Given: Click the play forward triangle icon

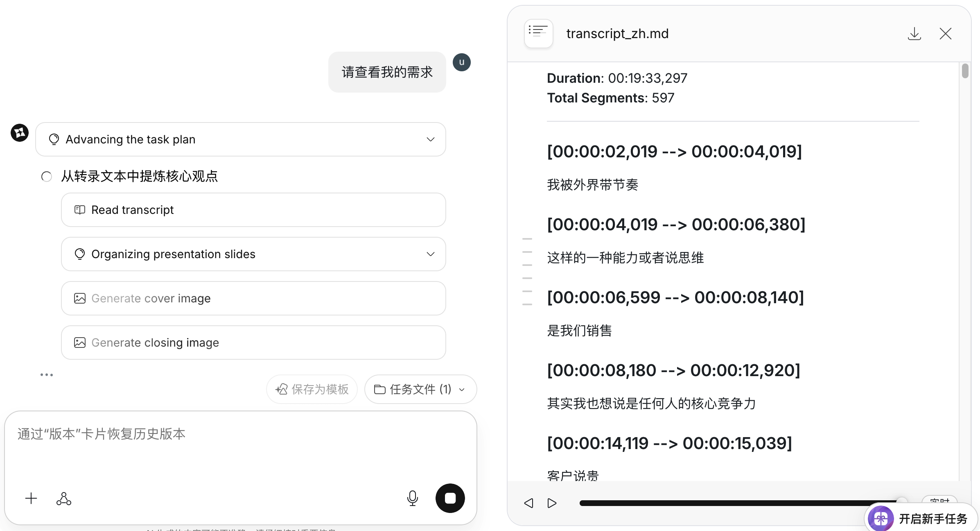Looking at the screenshot, I should click(x=552, y=503).
